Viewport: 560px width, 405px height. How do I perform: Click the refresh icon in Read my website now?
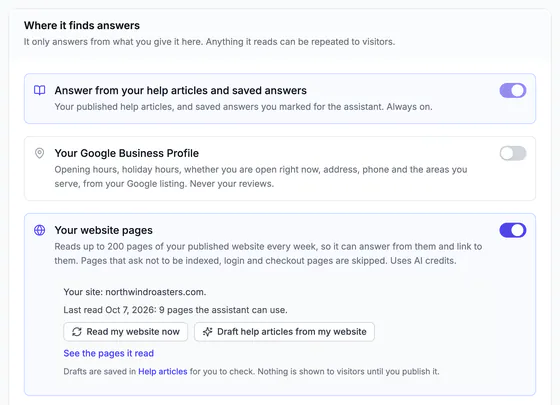point(77,332)
